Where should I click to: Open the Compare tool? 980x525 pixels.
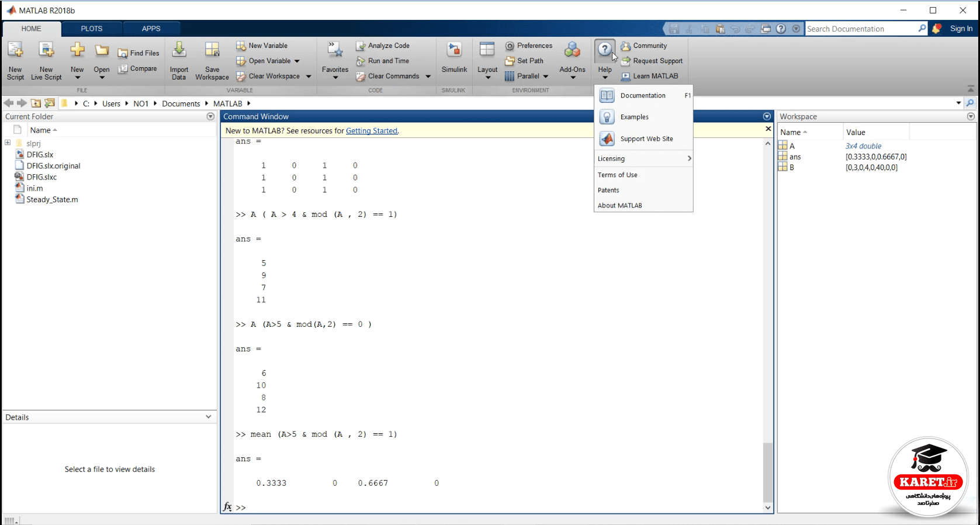pos(137,68)
